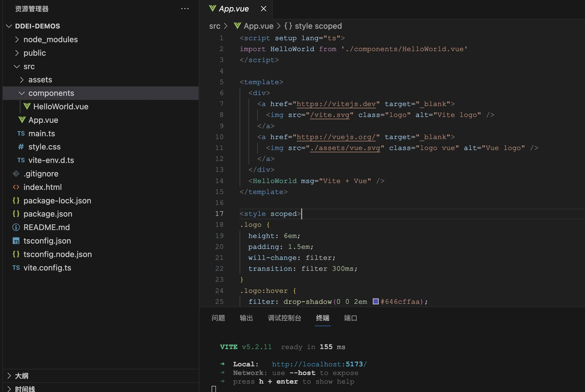This screenshot has height=392, width=585.
Task: Click the HTML brackets icon next to index.html
Action: coord(16,187)
